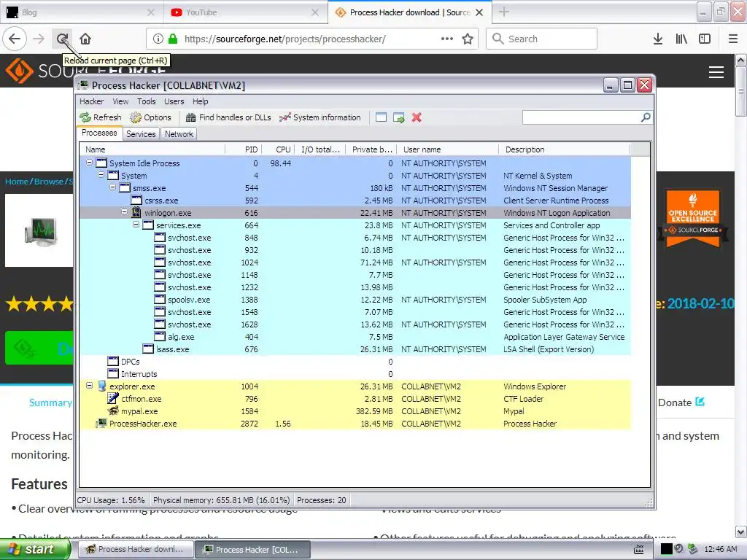This screenshot has height=560, width=747.
Task: Select the DPCs row
Action: [x=355, y=362]
